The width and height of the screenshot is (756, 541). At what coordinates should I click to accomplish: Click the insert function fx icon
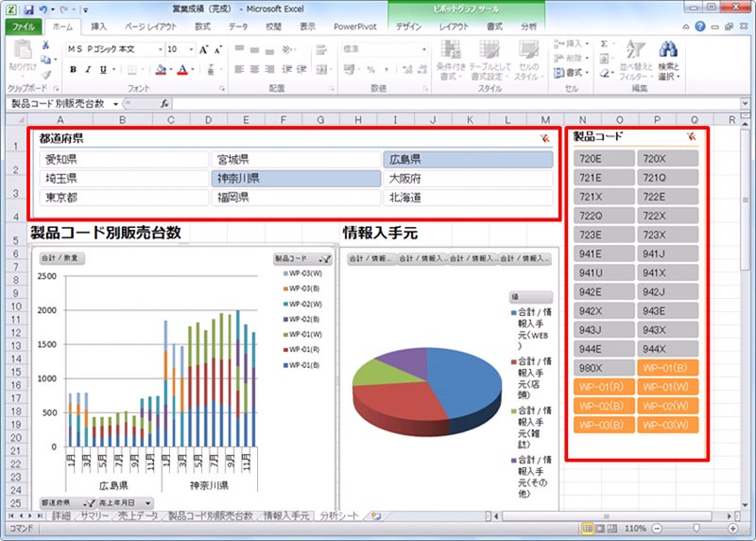coord(164,103)
